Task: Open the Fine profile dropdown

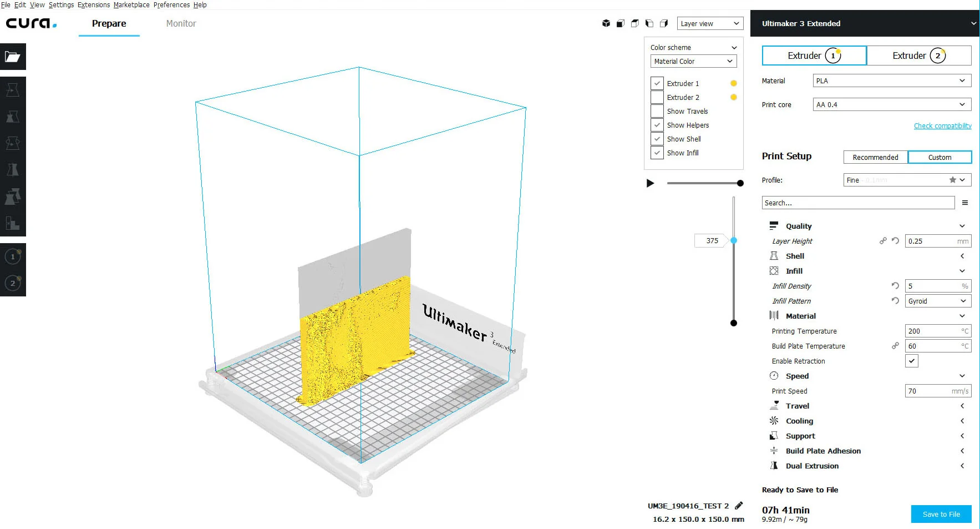Action: tap(907, 180)
